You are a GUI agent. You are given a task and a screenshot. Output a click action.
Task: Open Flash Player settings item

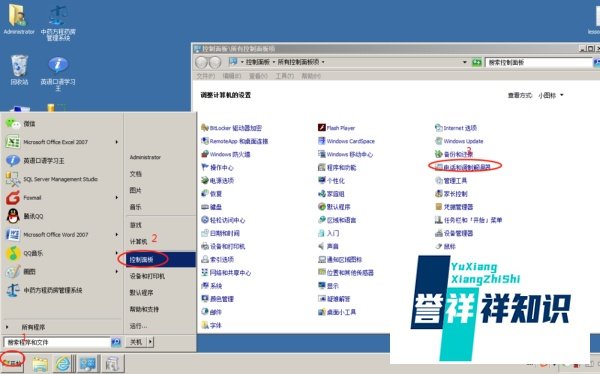[x=337, y=128]
